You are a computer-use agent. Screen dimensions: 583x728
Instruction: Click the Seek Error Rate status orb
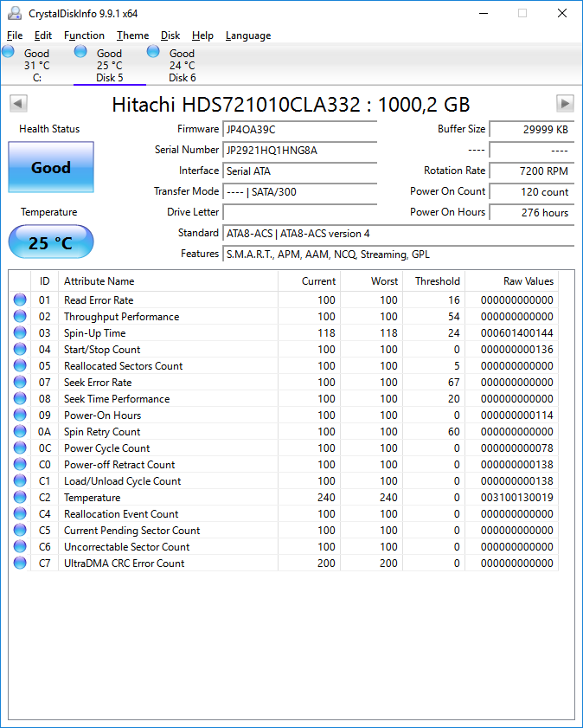[x=20, y=382]
